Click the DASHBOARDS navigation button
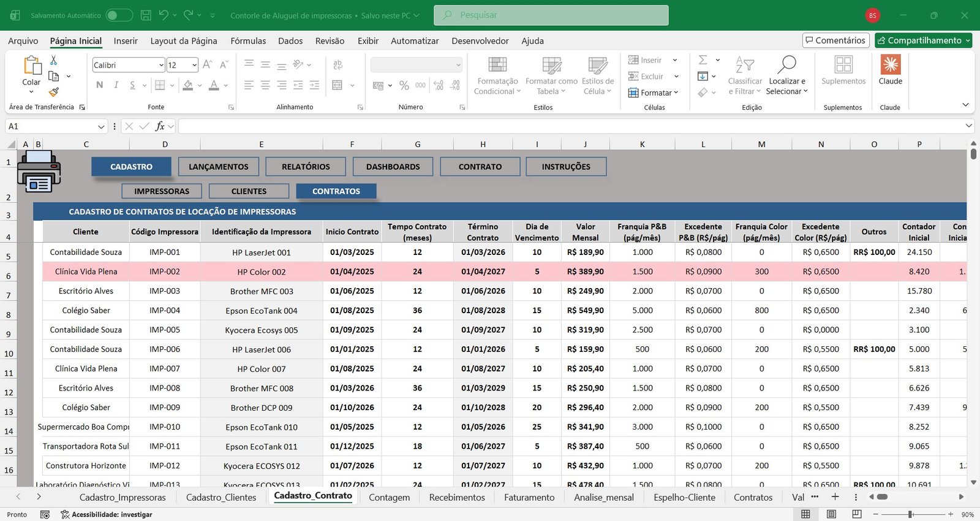Viewport: 980px width, 521px height. (393, 167)
